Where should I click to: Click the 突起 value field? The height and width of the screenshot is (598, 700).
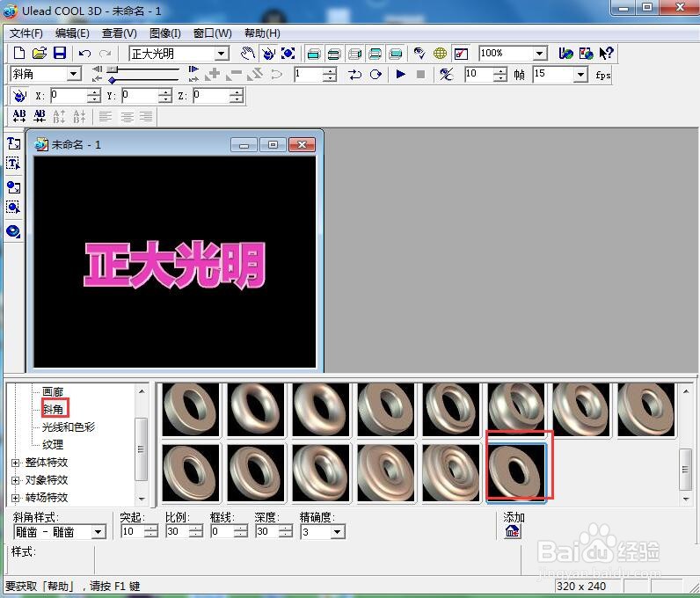coord(133,531)
